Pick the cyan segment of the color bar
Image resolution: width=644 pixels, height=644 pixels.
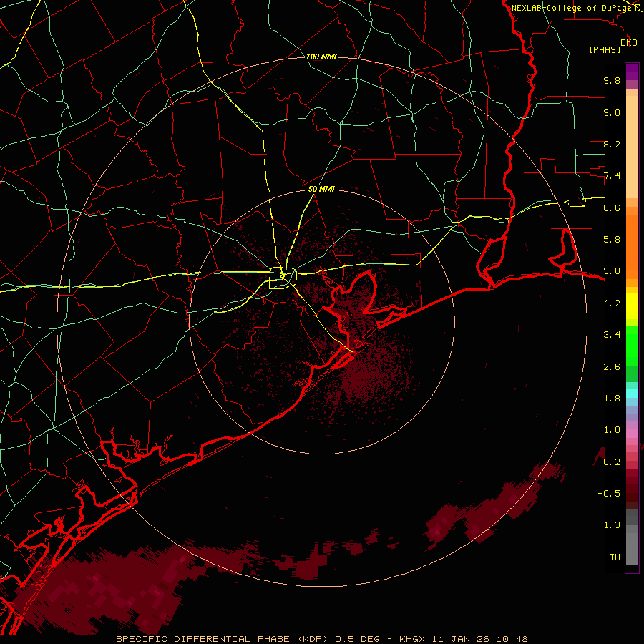click(x=632, y=394)
